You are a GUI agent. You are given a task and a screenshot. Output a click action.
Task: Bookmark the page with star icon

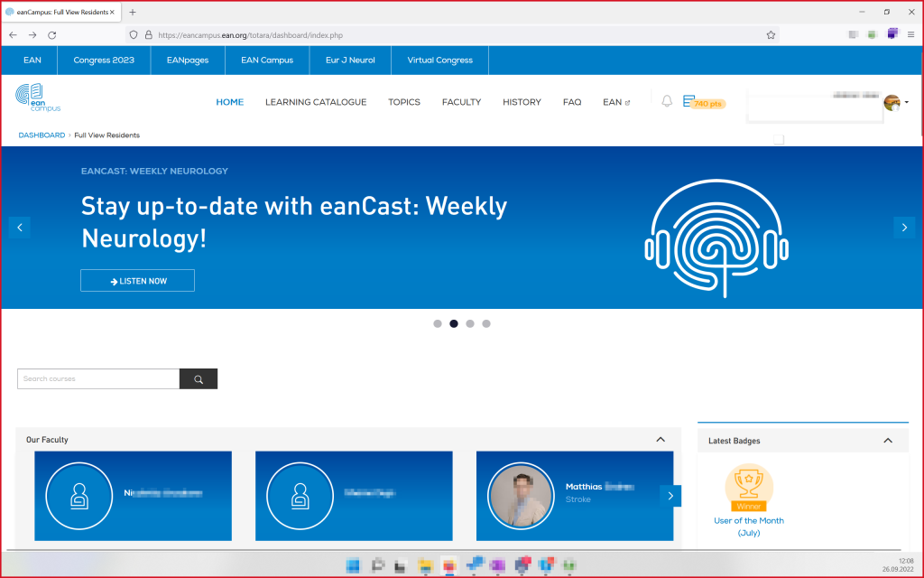[x=771, y=35]
